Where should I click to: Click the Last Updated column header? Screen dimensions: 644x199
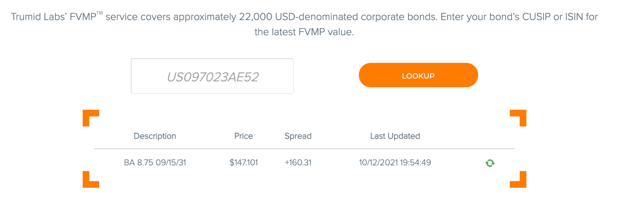click(x=395, y=136)
